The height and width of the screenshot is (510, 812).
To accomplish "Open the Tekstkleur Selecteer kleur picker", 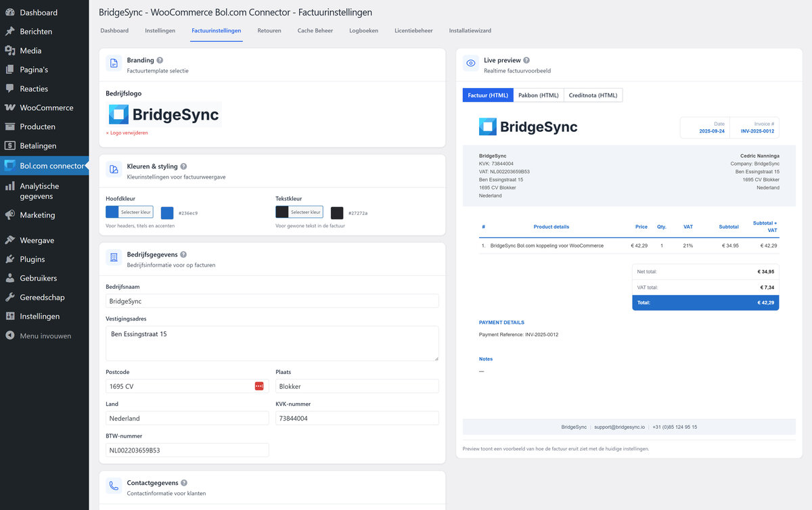I will [x=300, y=212].
